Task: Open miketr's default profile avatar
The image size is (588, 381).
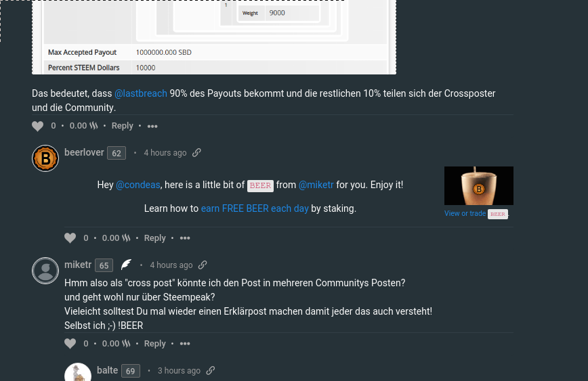Action: (45, 271)
